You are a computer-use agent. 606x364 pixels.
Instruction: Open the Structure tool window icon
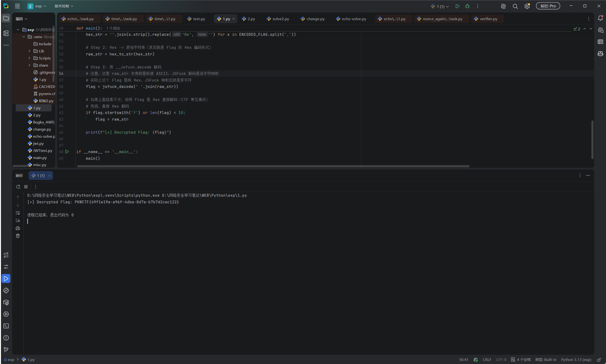click(6, 33)
